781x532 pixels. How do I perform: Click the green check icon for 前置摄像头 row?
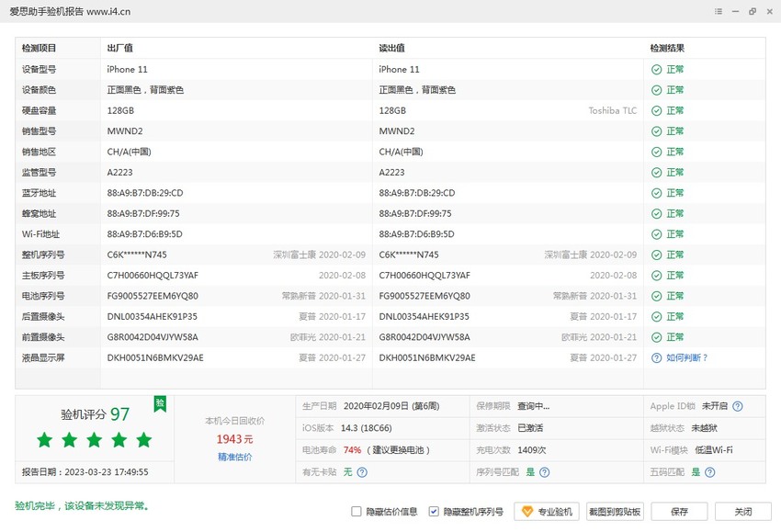coord(656,337)
